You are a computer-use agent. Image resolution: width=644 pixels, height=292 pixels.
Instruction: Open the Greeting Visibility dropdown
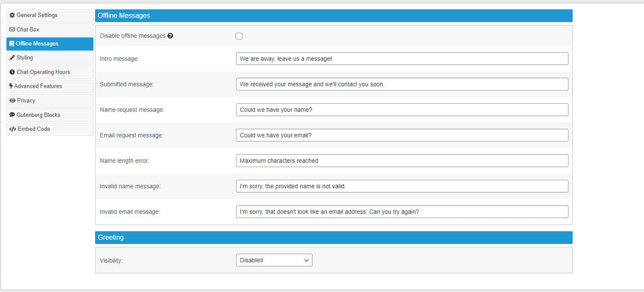274,260
